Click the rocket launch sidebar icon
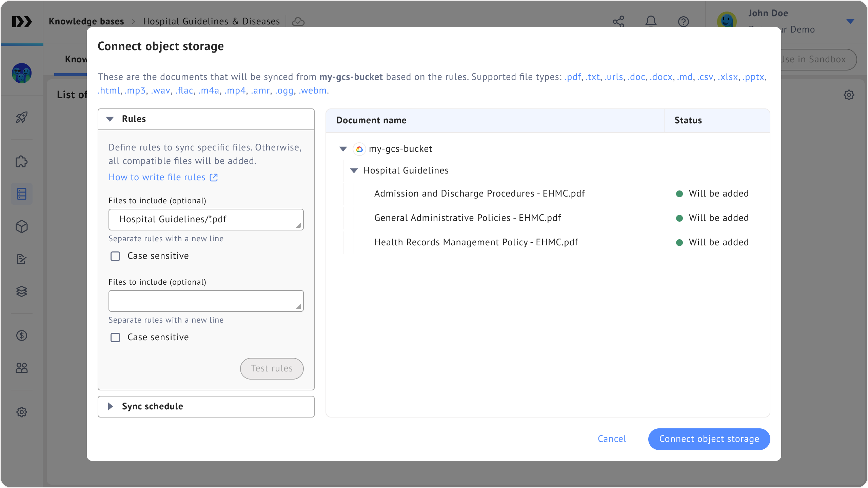This screenshot has height=488, width=868. click(22, 117)
